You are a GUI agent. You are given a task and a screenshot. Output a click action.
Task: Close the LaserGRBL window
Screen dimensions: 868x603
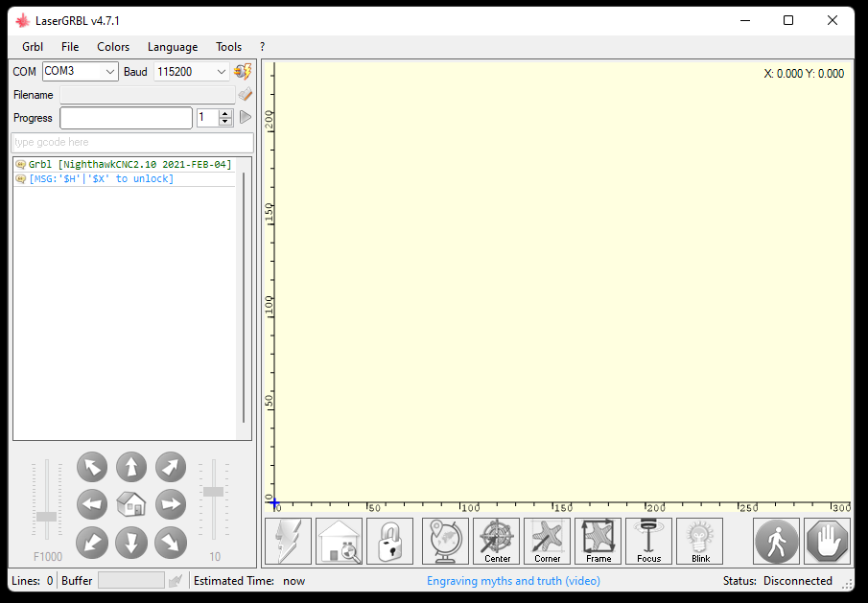pos(832,20)
